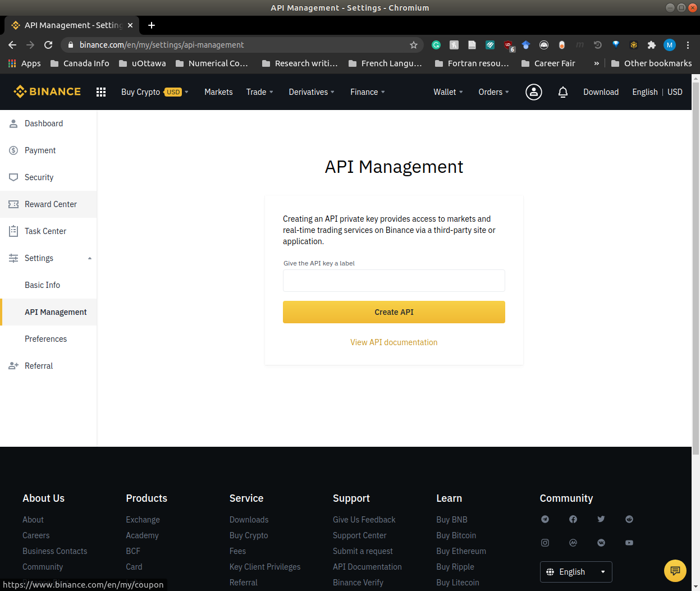Open a new browser tab
This screenshot has width=700, height=591.
click(x=152, y=25)
